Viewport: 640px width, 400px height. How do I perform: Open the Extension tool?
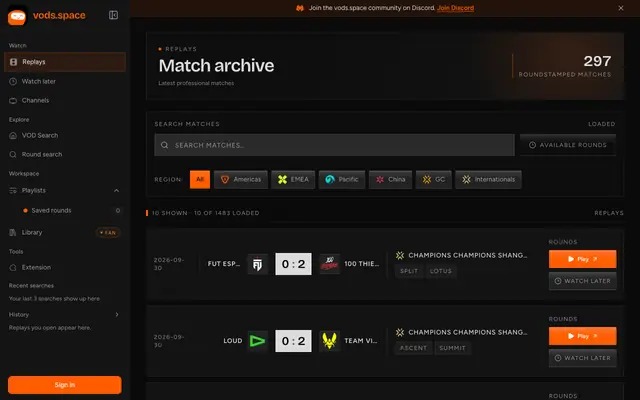point(65,267)
